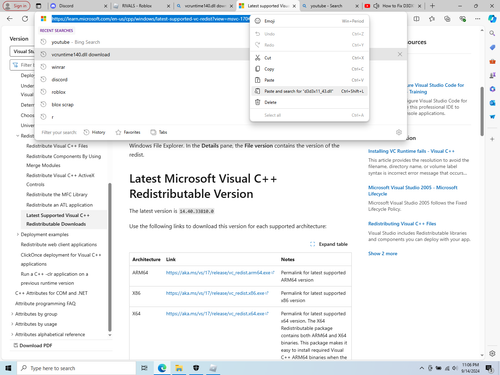Filter suggestions by Favorites
This screenshot has width=500, height=375.
point(128,132)
